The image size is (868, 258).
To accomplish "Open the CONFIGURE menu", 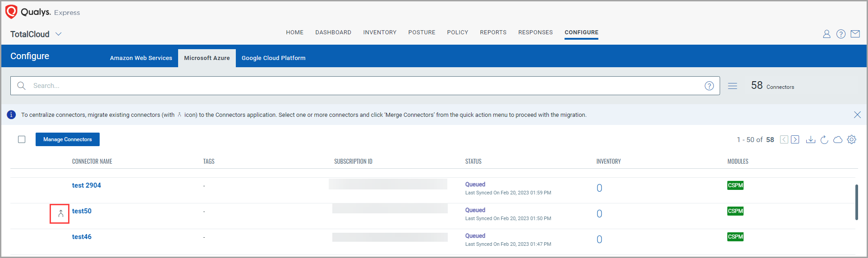I will coord(581,32).
